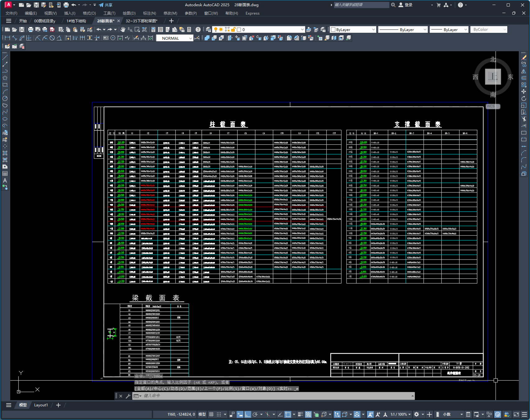This screenshot has width=530, height=420.
Task: Export the drawing with the DWF publish icon
Action: 52,29
